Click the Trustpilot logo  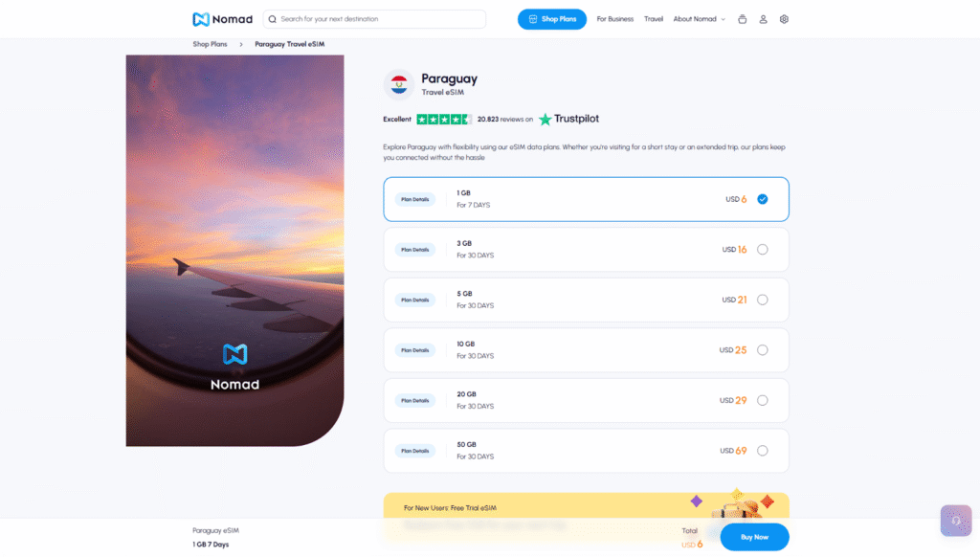(568, 120)
